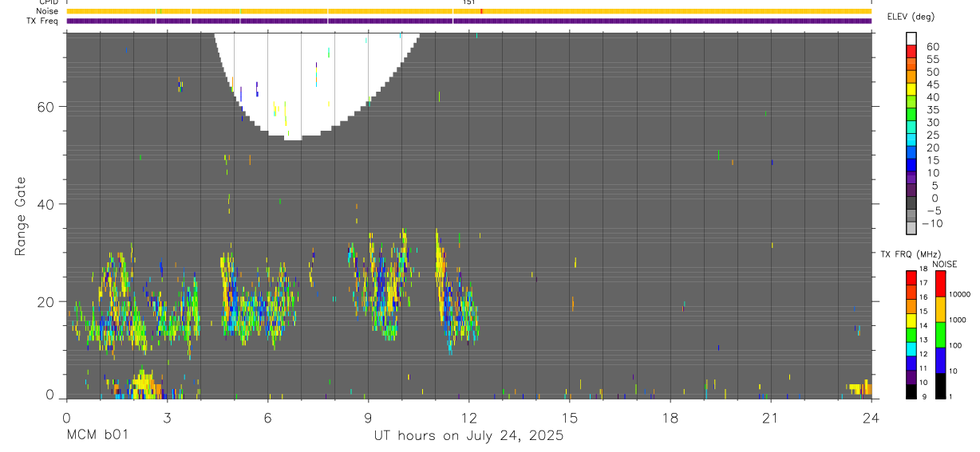Click the '45' label on ELEV colorbar

click(932, 85)
